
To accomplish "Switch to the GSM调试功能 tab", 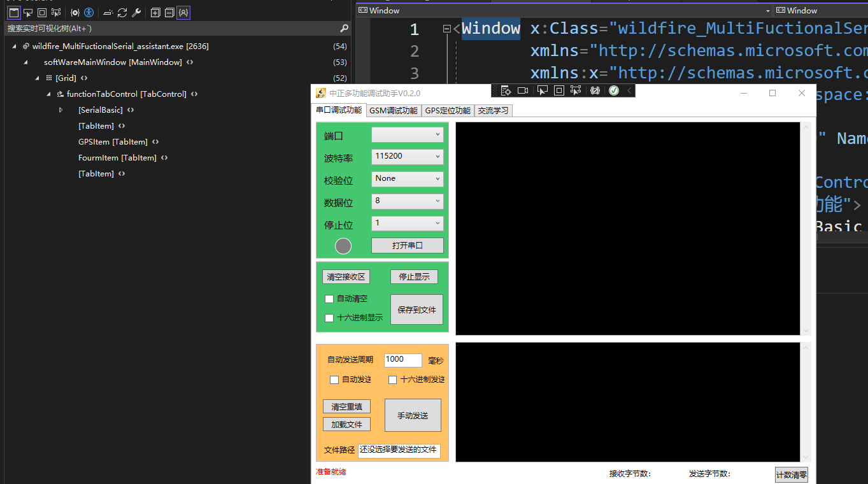I will (394, 110).
